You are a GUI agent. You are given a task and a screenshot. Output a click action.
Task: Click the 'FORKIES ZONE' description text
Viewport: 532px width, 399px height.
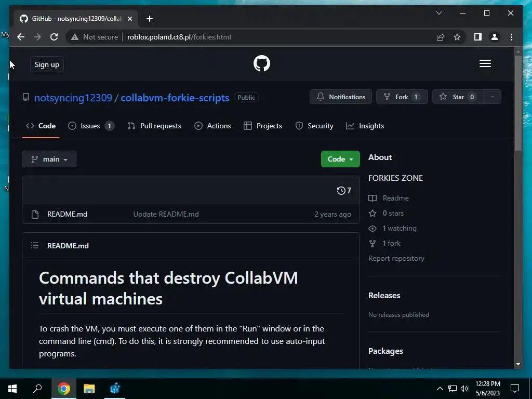point(395,178)
